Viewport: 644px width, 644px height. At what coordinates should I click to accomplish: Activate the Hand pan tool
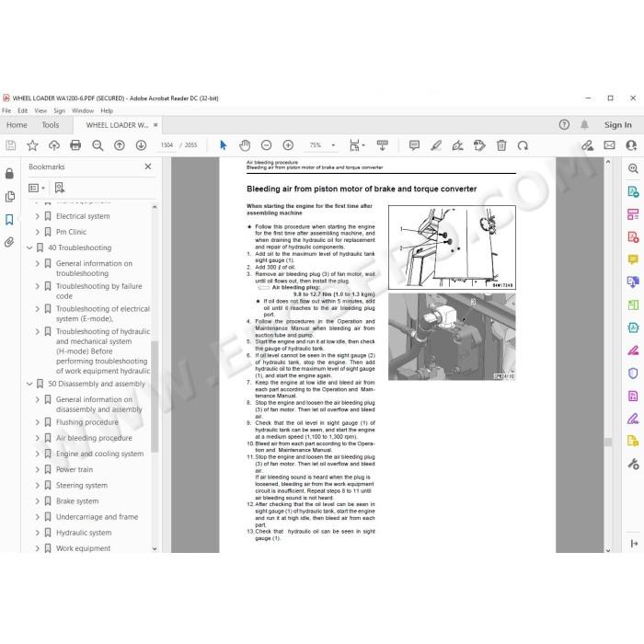245,145
